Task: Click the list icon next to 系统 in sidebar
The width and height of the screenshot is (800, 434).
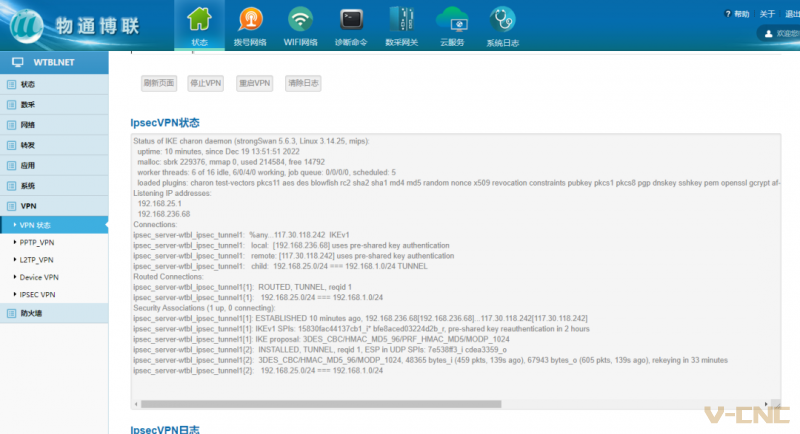Action: pos(11,186)
